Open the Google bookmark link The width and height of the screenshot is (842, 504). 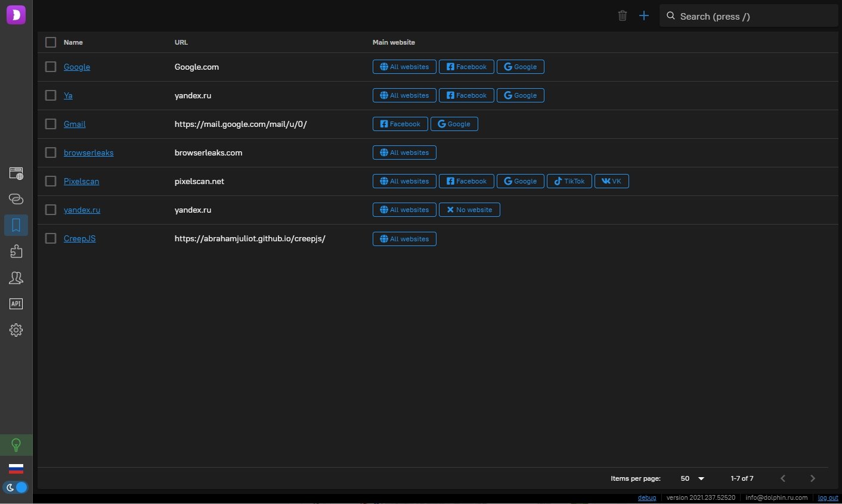pos(77,67)
